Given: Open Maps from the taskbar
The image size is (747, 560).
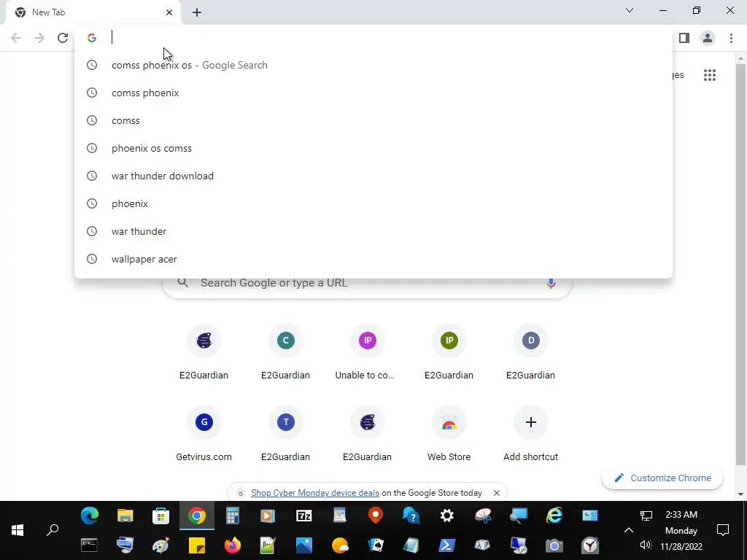Looking at the screenshot, I should (376, 516).
